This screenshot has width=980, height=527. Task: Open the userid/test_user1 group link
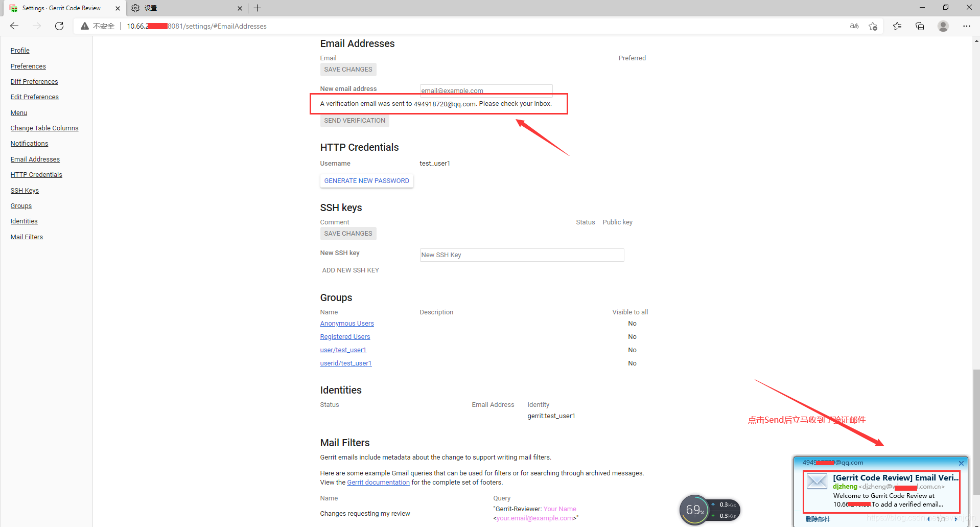[x=346, y=363]
